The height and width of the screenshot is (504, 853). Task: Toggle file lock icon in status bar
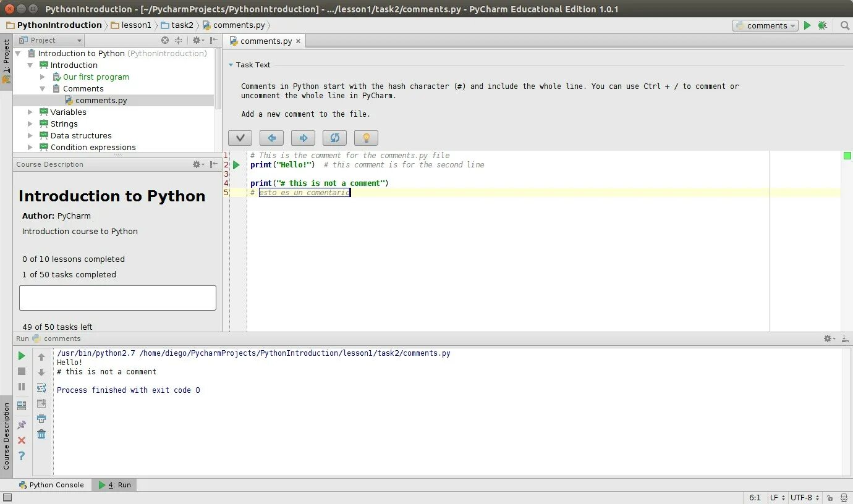[x=830, y=497]
